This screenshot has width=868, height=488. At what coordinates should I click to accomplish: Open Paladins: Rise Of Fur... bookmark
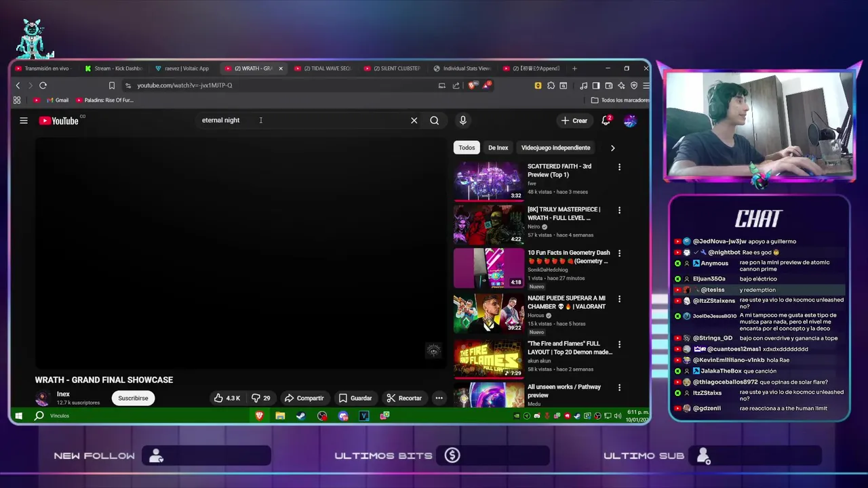tap(104, 100)
